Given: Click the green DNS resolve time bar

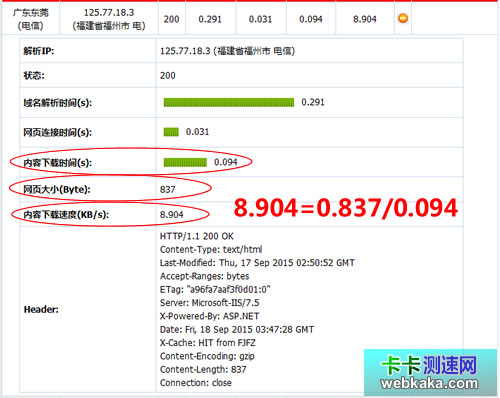Looking at the screenshot, I should click(229, 102).
